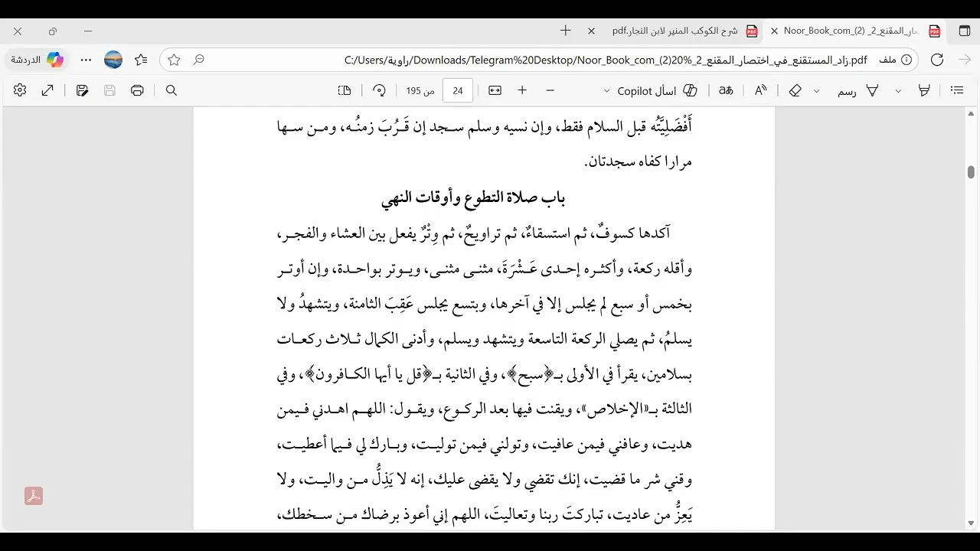Click heading باب صلاة التطوع وأوقات النهي
The width and height of the screenshot is (980, 551).
[473, 198]
